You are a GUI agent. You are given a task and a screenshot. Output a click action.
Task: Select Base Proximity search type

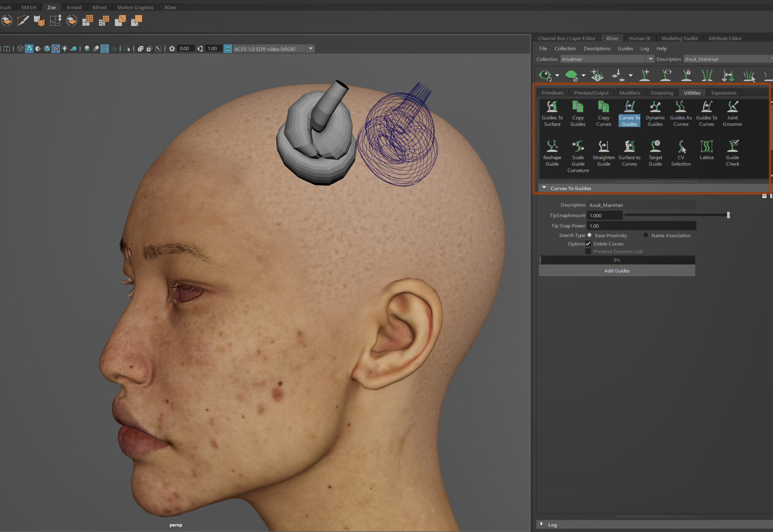pyautogui.click(x=589, y=235)
